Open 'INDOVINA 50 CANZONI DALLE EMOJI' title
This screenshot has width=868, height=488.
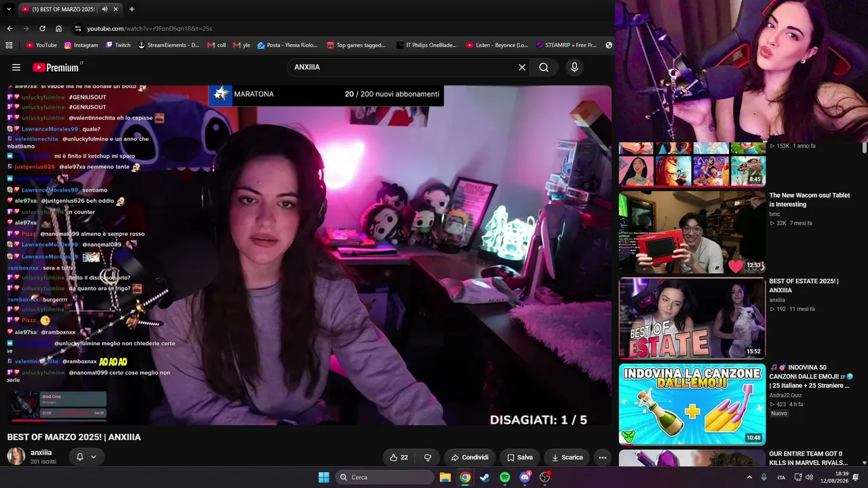811,377
